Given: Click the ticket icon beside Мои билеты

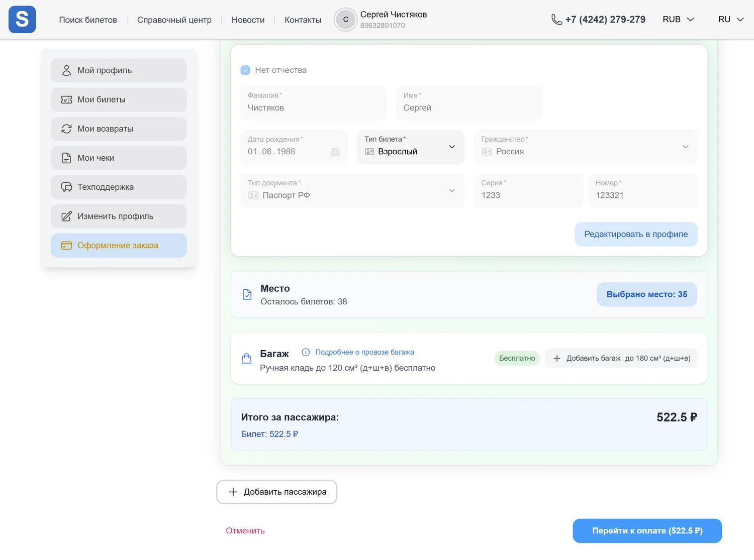Looking at the screenshot, I should point(66,99).
